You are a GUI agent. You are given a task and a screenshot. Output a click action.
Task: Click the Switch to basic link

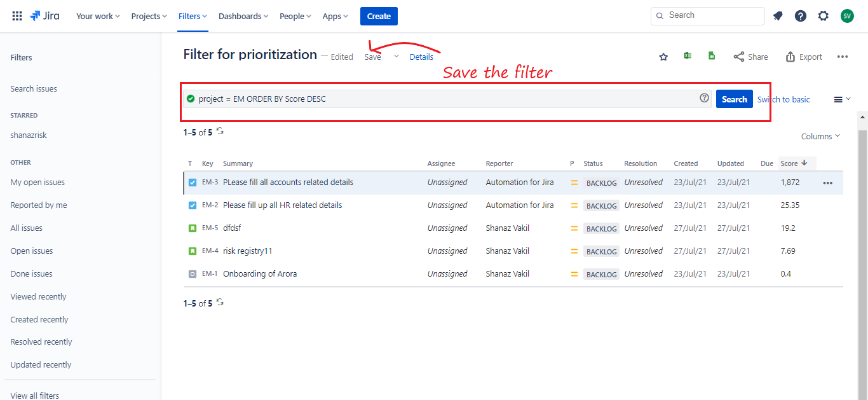pos(783,99)
